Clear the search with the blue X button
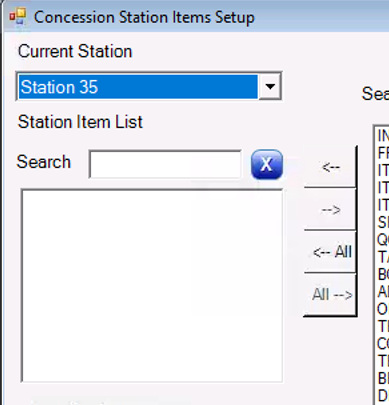Image resolution: width=389 pixels, height=405 pixels. [x=267, y=164]
